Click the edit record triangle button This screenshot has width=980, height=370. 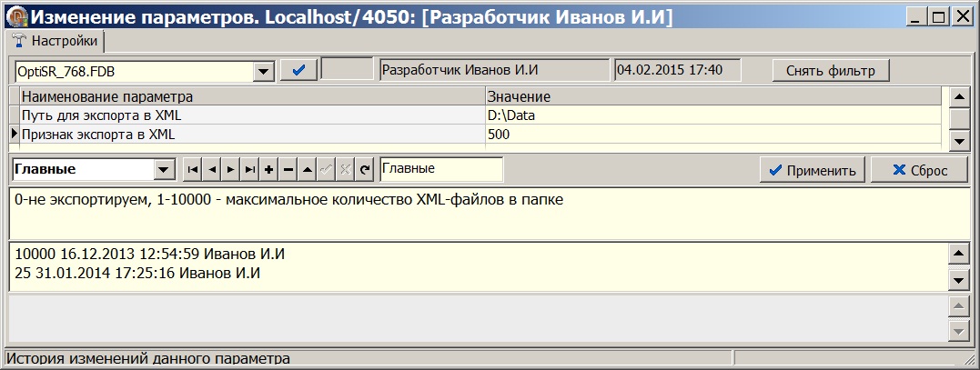point(307,170)
